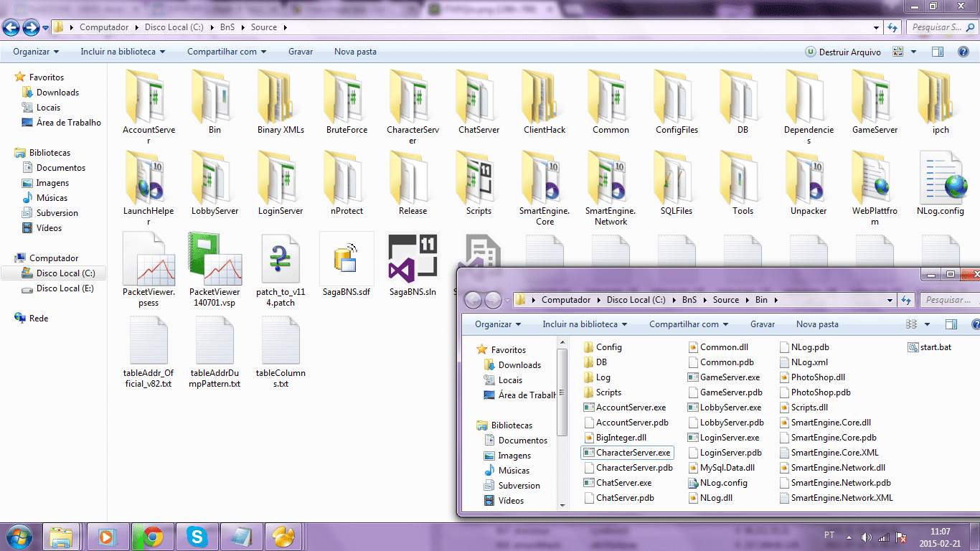
Task: Open Organizar dropdown in Bin window
Action: pyautogui.click(x=498, y=324)
